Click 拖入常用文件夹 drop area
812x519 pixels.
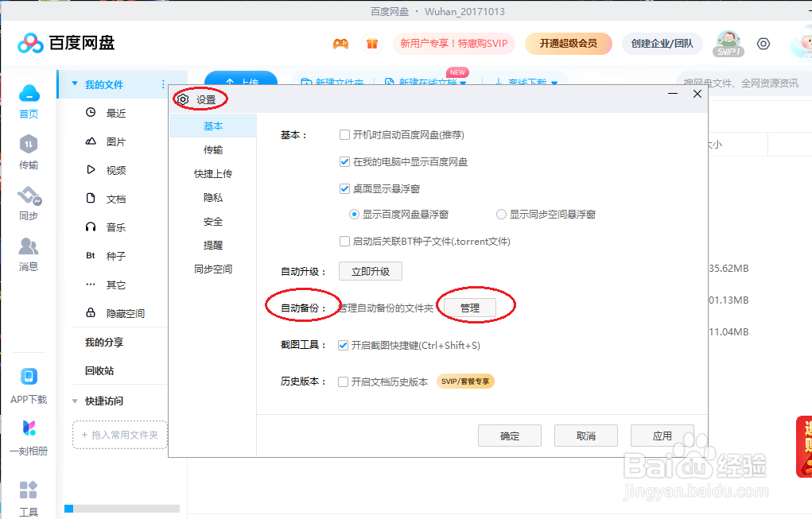click(x=119, y=435)
